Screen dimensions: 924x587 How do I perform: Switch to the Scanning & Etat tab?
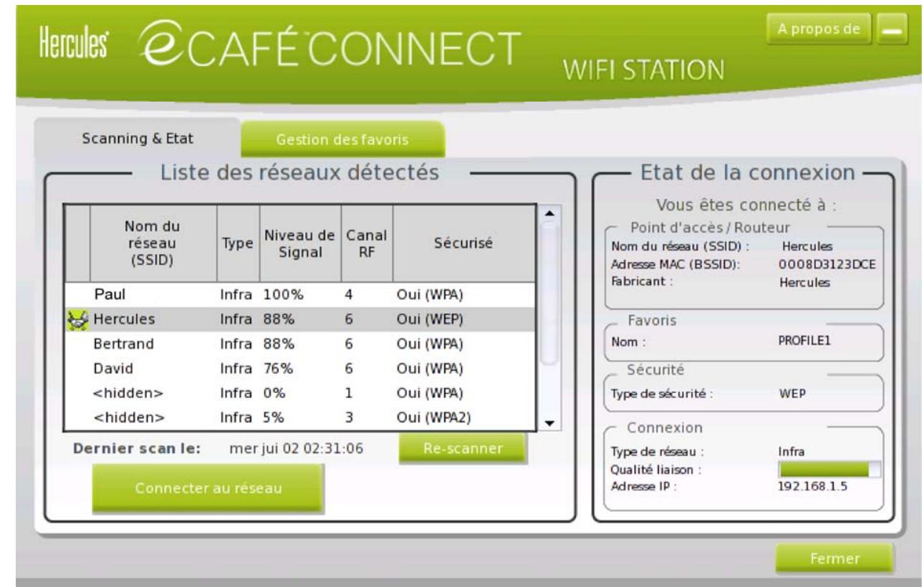(137, 139)
